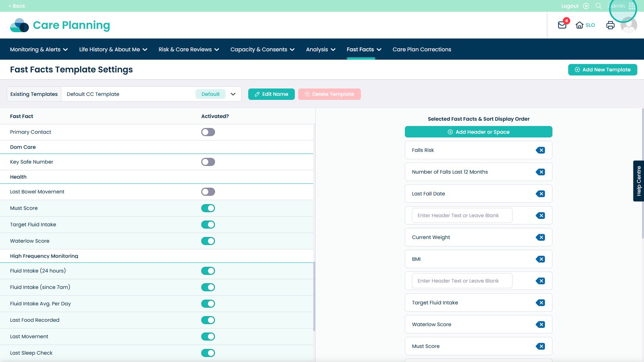Click the printer icon in header

pos(610,25)
